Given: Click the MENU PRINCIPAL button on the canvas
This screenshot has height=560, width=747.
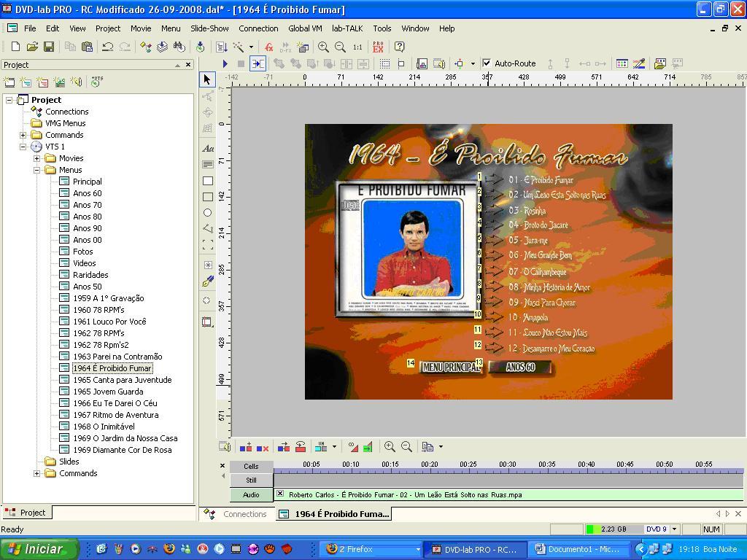Looking at the screenshot, I should pos(451,367).
